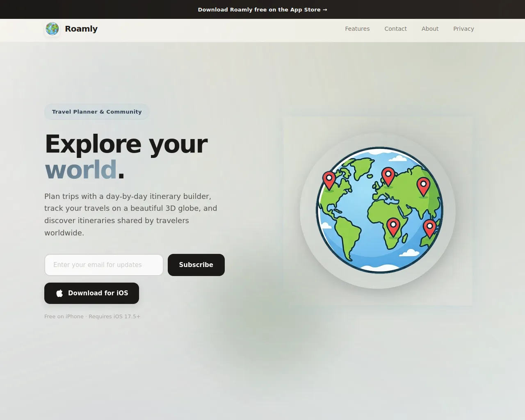Open the Features page from the navigation
The height and width of the screenshot is (420, 525).
357,29
